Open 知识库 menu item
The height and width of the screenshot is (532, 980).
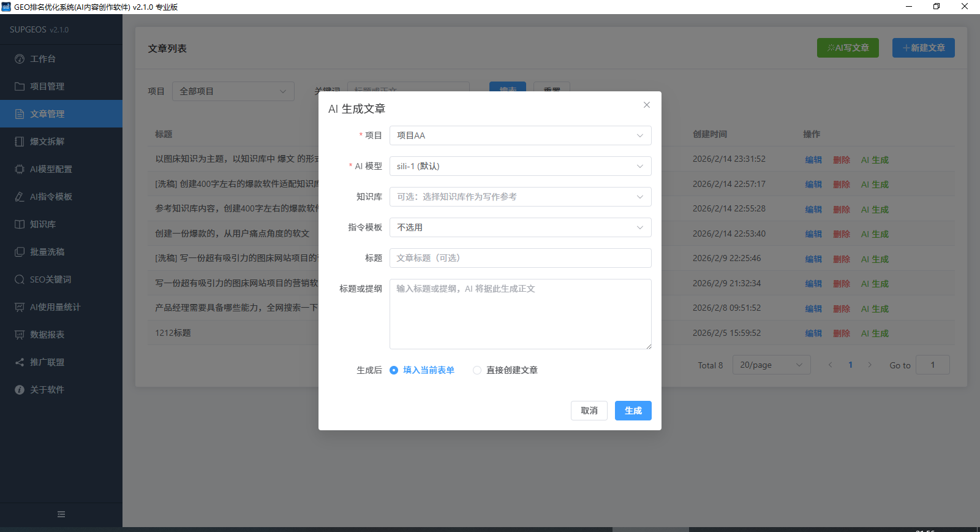tap(61, 224)
